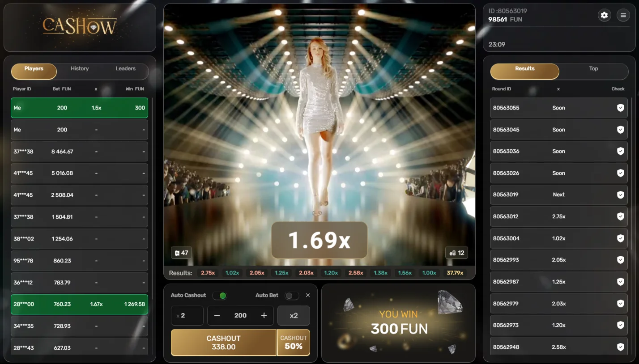Switch to the Top tab
The height and width of the screenshot is (364, 639).
tap(593, 68)
